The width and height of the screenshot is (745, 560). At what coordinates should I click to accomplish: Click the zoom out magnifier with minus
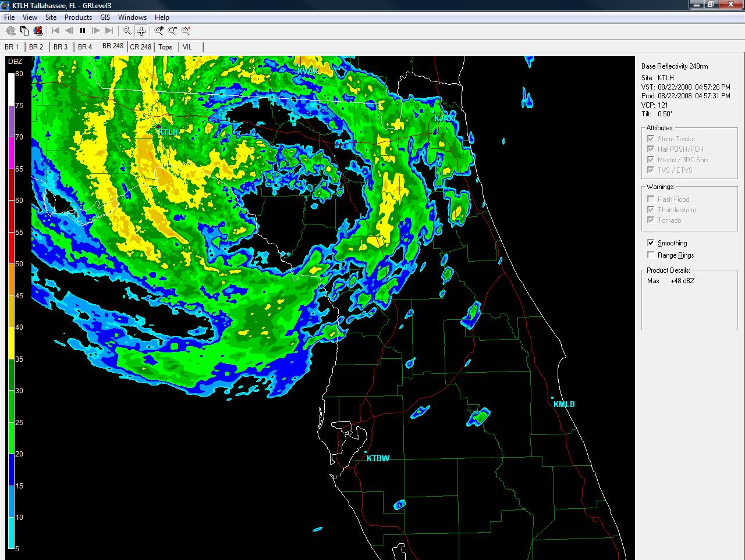(172, 31)
